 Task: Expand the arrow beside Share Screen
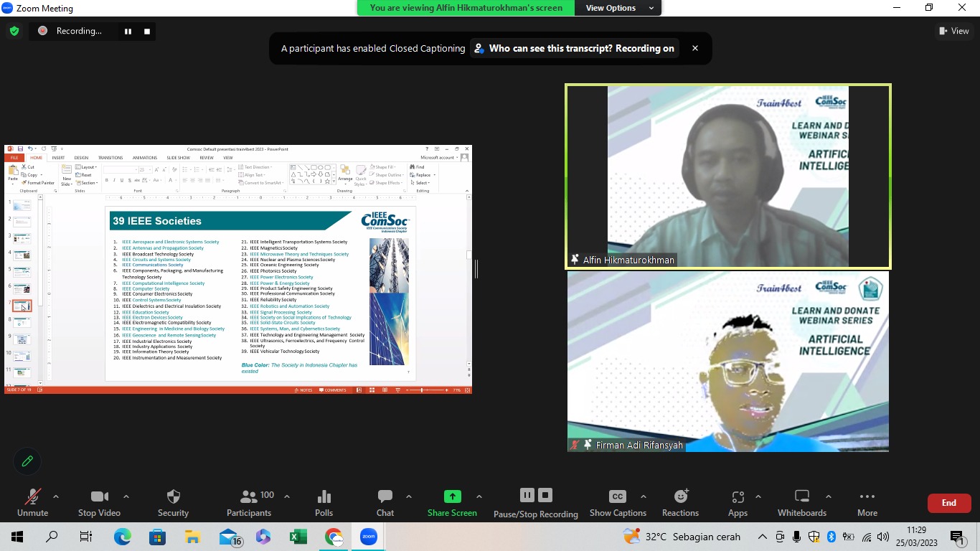(x=479, y=496)
